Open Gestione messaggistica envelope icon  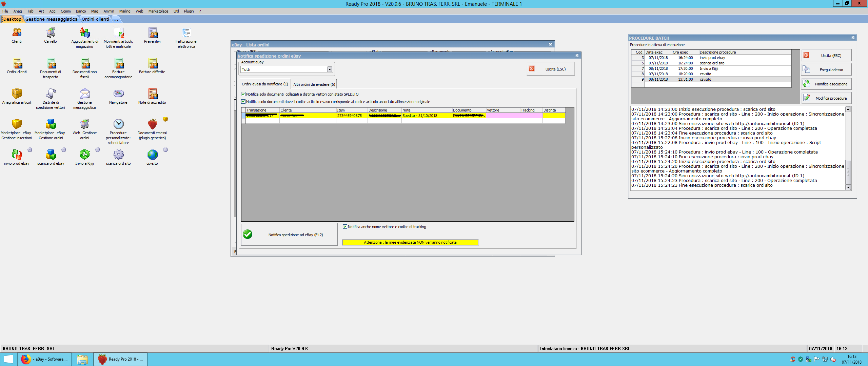[84, 94]
